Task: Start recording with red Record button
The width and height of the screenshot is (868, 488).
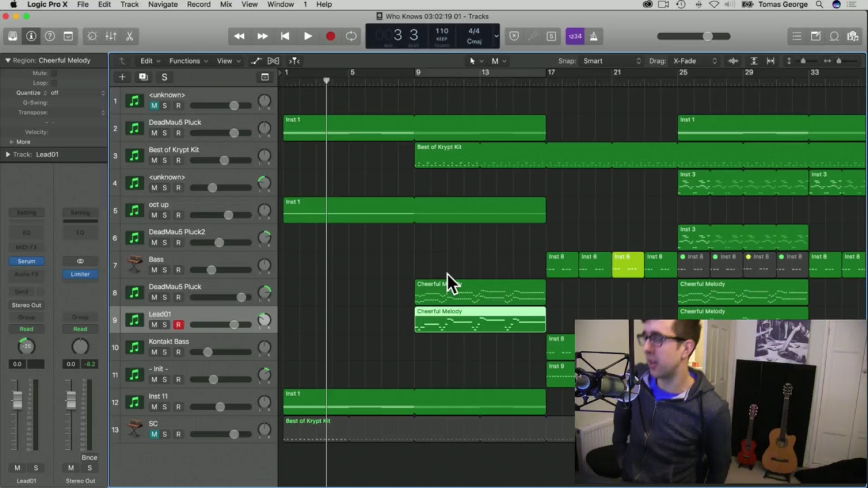Action: 330,36
